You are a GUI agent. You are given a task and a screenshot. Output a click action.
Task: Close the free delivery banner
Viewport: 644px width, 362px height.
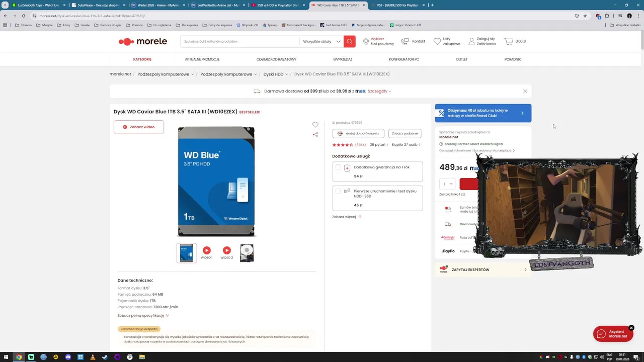click(525, 91)
